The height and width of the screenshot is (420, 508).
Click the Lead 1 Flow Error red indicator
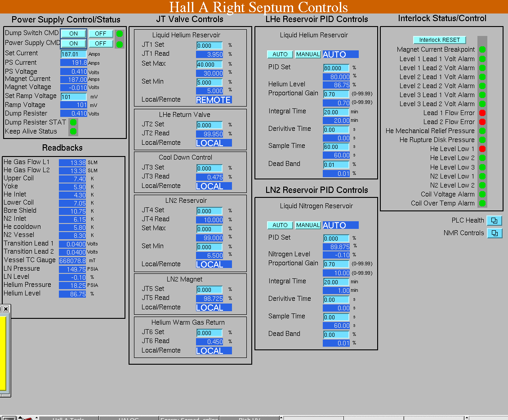[x=482, y=113]
